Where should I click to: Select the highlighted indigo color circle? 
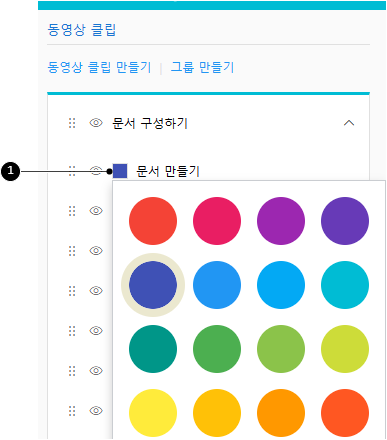153,285
